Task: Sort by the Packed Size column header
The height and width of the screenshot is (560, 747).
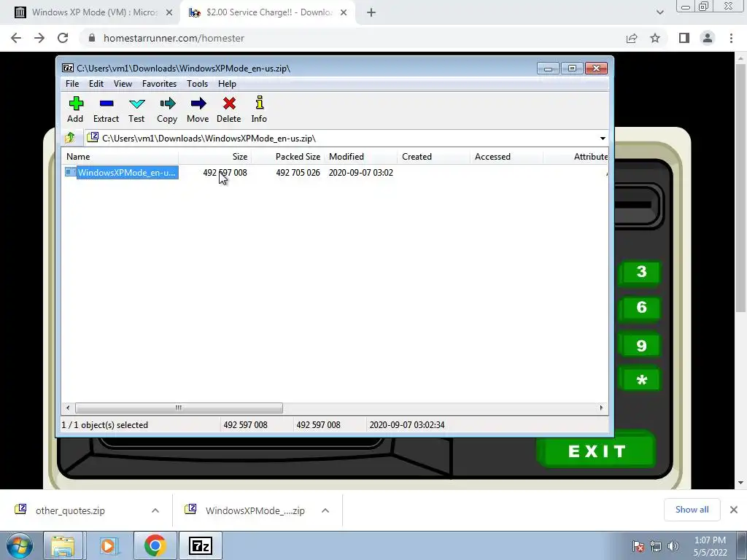Action: [x=287, y=157]
